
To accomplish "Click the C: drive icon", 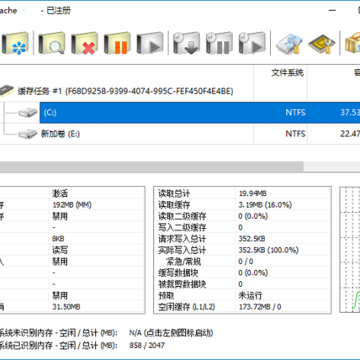I will coord(28,112).
